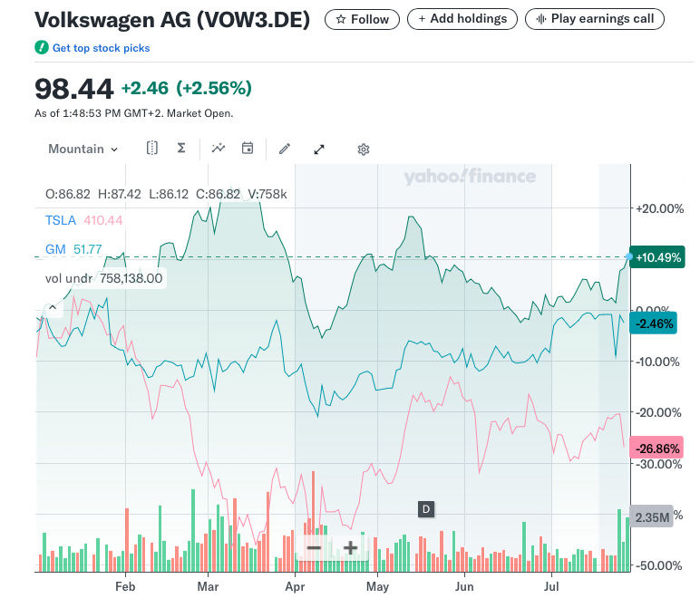Expand chart to full screen
The width and height of the screenshot is (700, 608).
pyautogui.click(x=319, y=149)
